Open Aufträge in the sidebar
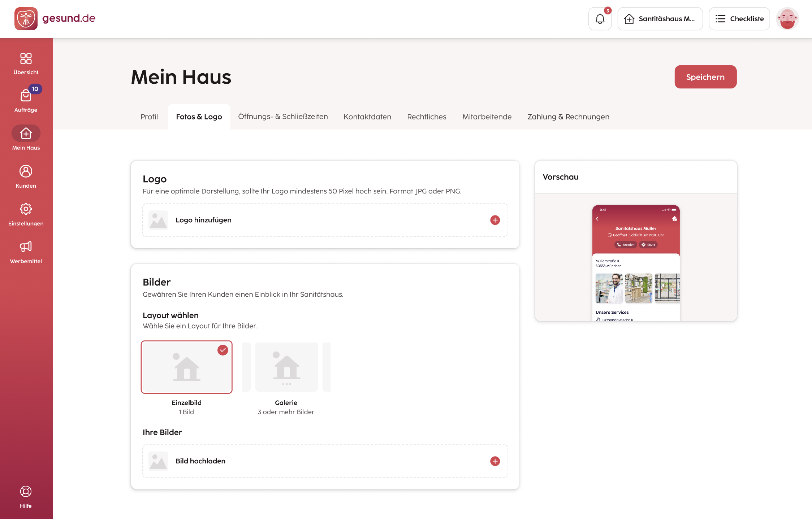Screen dimensions: 812x519 26,101
